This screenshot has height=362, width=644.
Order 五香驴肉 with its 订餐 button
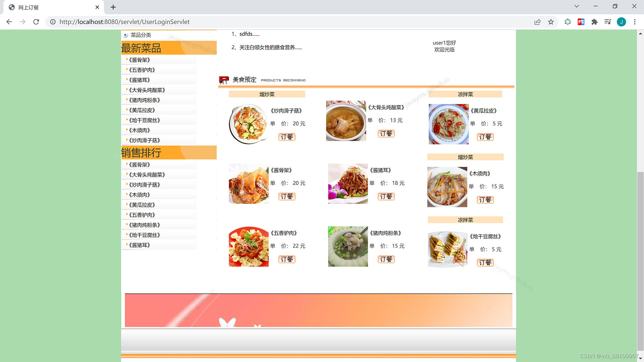(287, 259)
